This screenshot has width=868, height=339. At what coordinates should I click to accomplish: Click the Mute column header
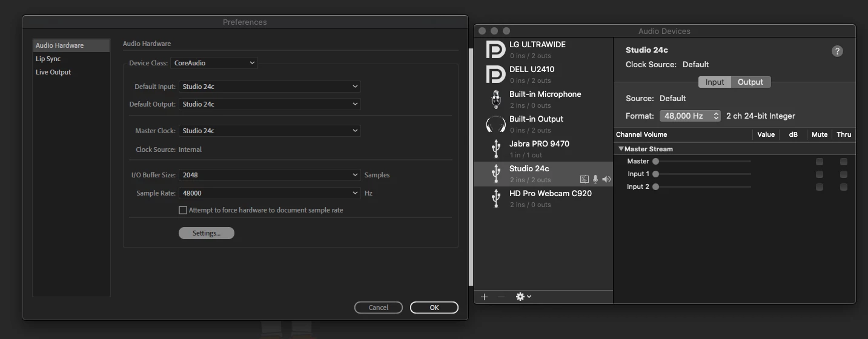(x=820, y=134)
